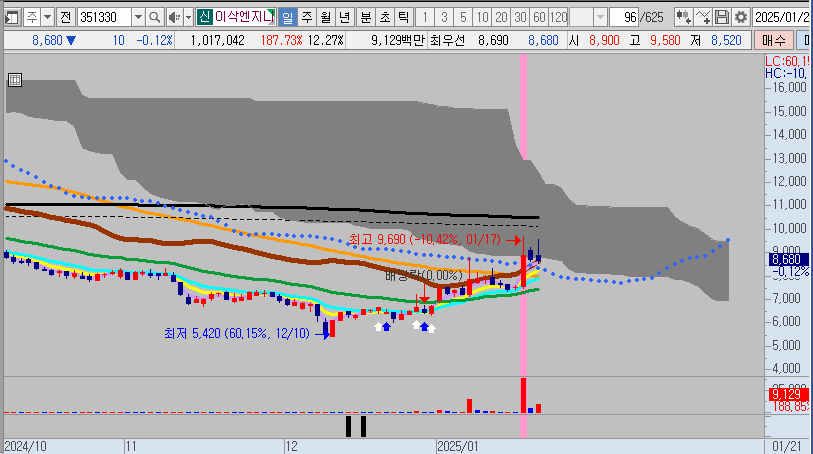Click the 매수 buy button
The height and width of the screenshot is (454, 813).
[x=774, y=40]
